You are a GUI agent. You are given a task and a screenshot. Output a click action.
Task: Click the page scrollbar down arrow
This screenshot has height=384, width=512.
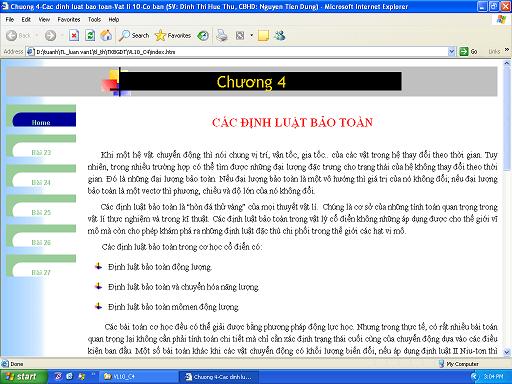tap(507, 352)
